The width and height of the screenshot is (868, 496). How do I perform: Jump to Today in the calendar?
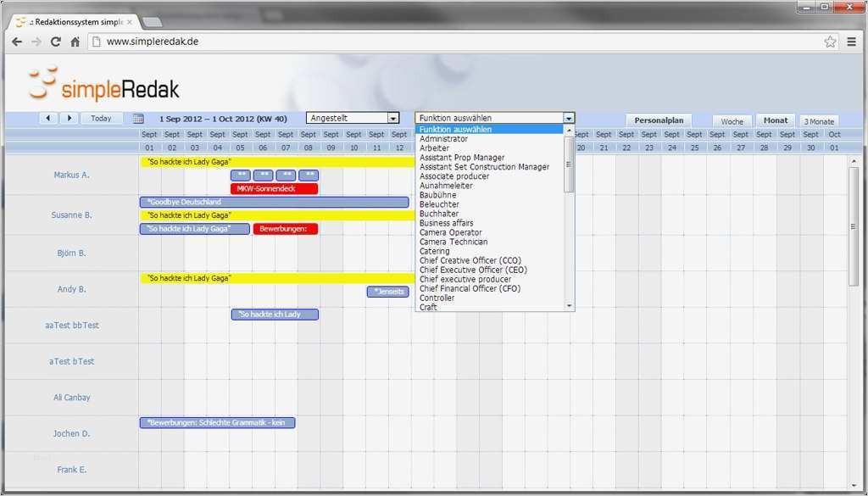tap(102, 118)
